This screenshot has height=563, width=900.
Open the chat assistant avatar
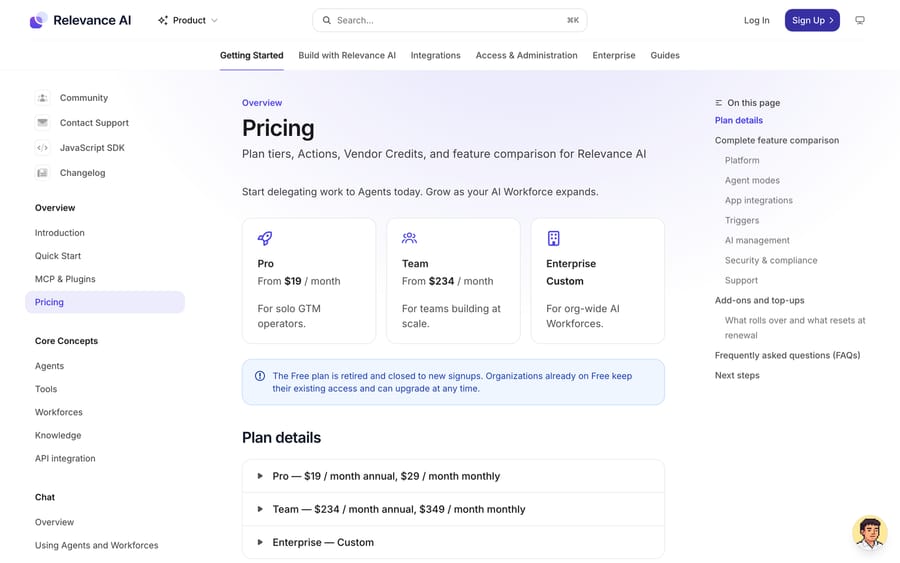pos(870,533)
